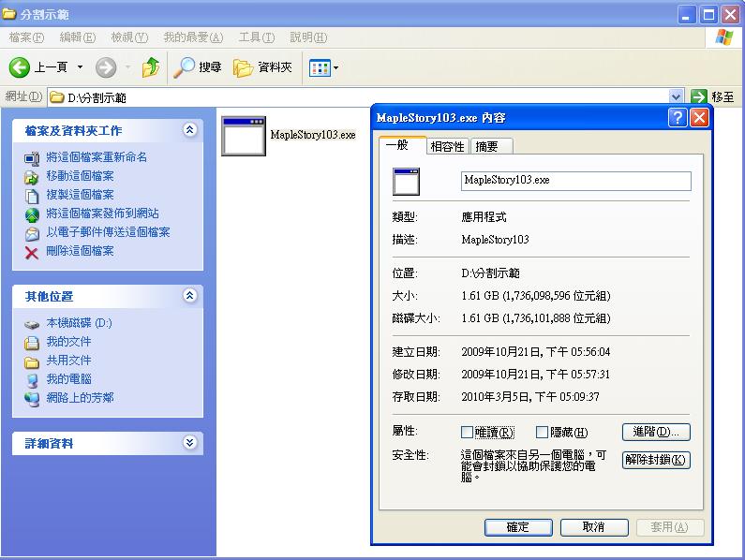
Task: Click 將這個檔案發佈到網站 link
Action: tap(102, 214)
